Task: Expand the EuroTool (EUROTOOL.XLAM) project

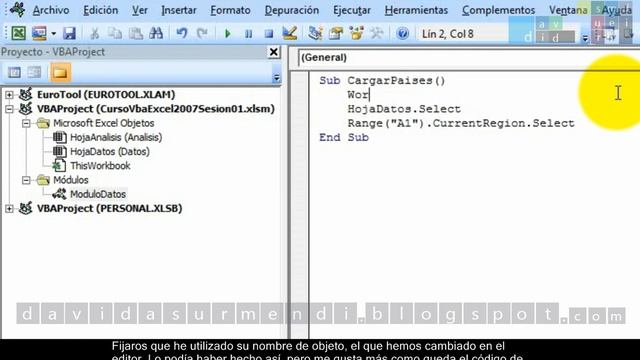Action: pyautogui.click(x=9, y=95)
